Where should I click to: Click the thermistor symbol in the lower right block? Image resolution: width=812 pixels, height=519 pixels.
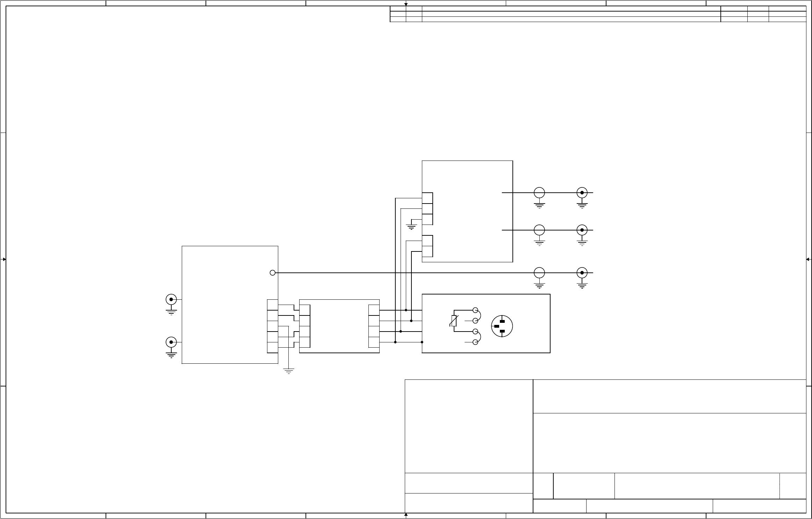(454, 321)
